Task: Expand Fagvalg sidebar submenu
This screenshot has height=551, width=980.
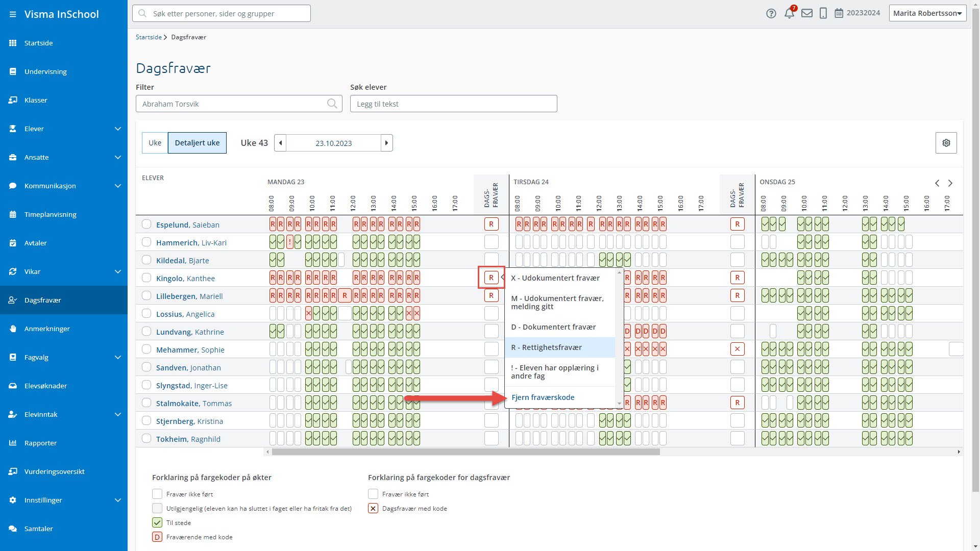Action: 118,357
